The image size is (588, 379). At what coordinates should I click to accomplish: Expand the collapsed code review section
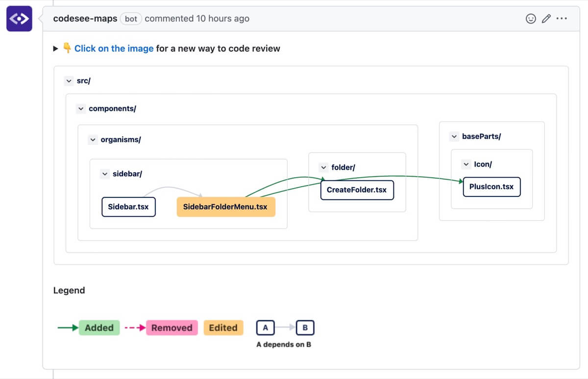tap(55, 48)
